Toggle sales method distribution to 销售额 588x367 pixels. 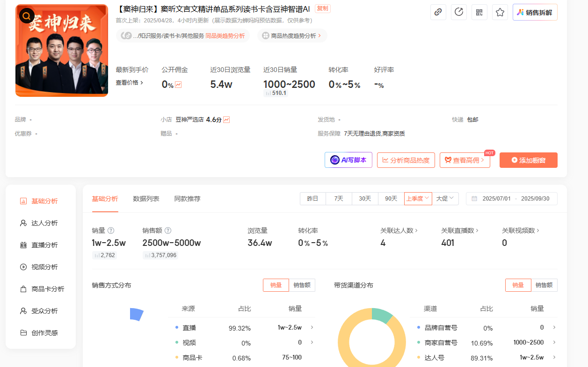[302, 285]
